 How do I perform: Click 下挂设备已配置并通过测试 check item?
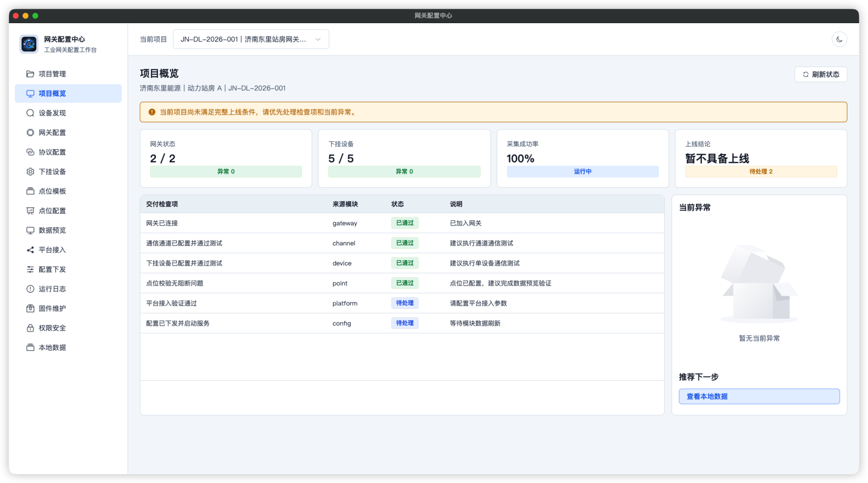[x=184, y=263]
